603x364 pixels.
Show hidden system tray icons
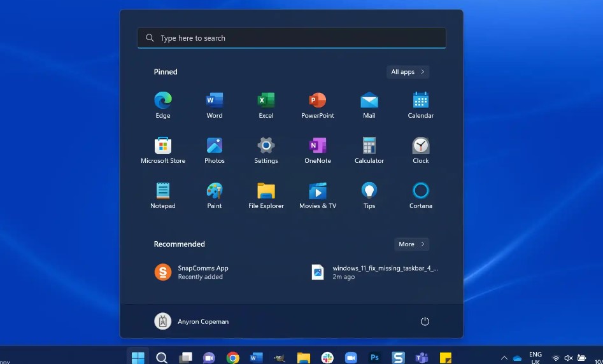click(x=504, y=358)
